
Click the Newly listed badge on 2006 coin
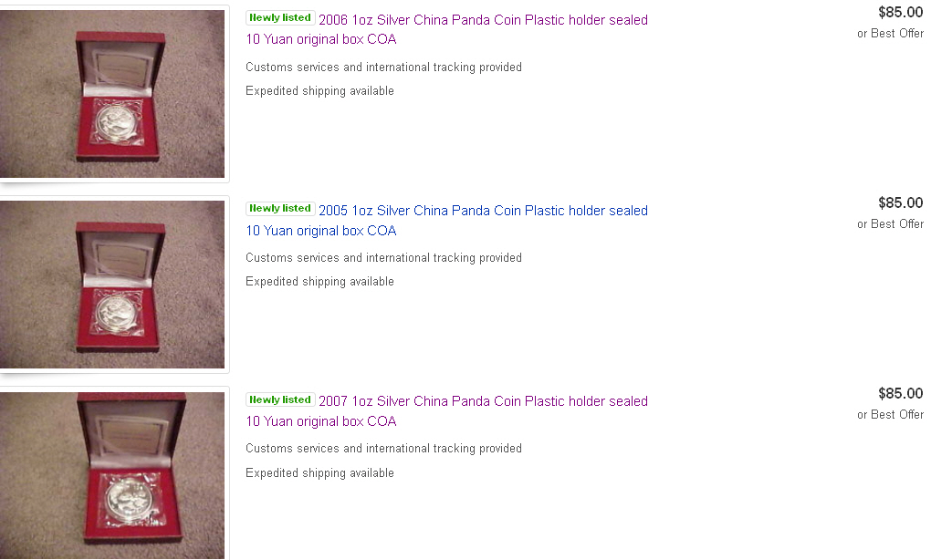tap(280, 18)
